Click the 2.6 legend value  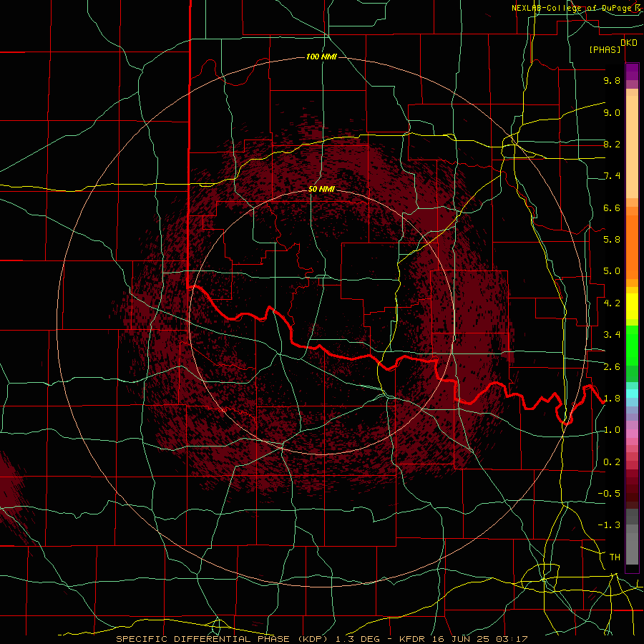click(x=612, y=367)
